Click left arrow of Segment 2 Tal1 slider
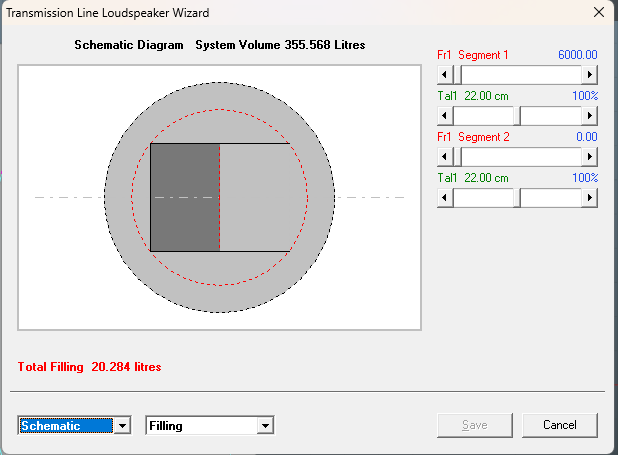Screen dimensions: 618x455 [x=445, y=198]
